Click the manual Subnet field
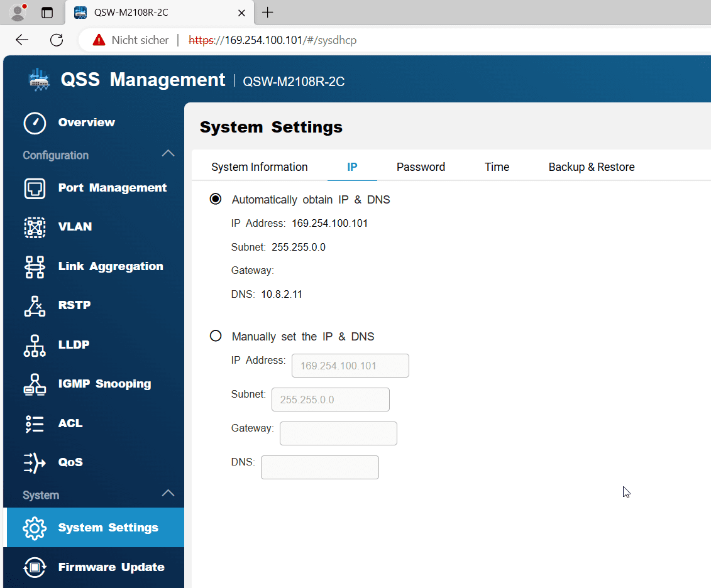 pyautogui.click(x=330, y=400)
